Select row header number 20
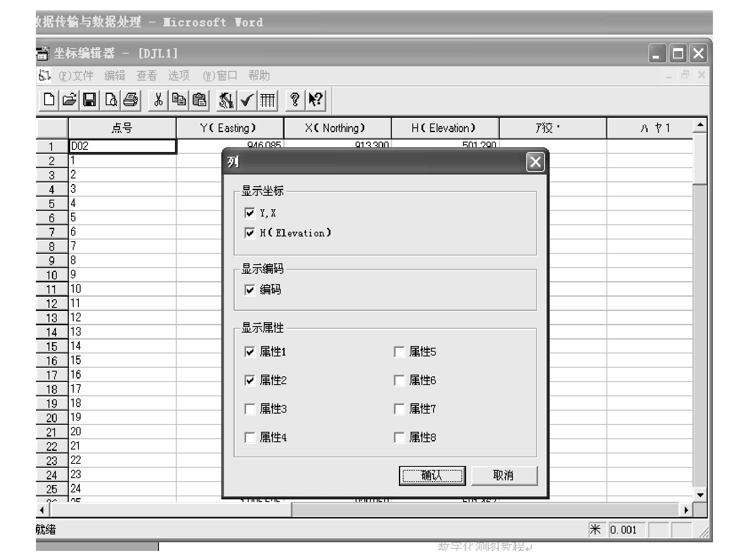This screenshot has width=745, height=560. (52, 418)
